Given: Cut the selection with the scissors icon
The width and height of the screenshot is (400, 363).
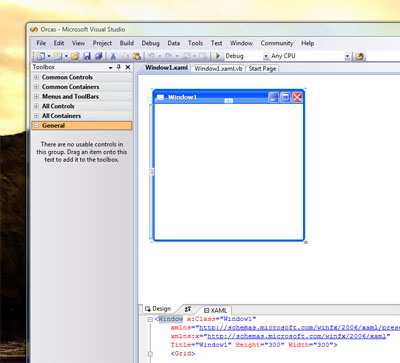Looking at the screenshot, I should pos(113,56).
